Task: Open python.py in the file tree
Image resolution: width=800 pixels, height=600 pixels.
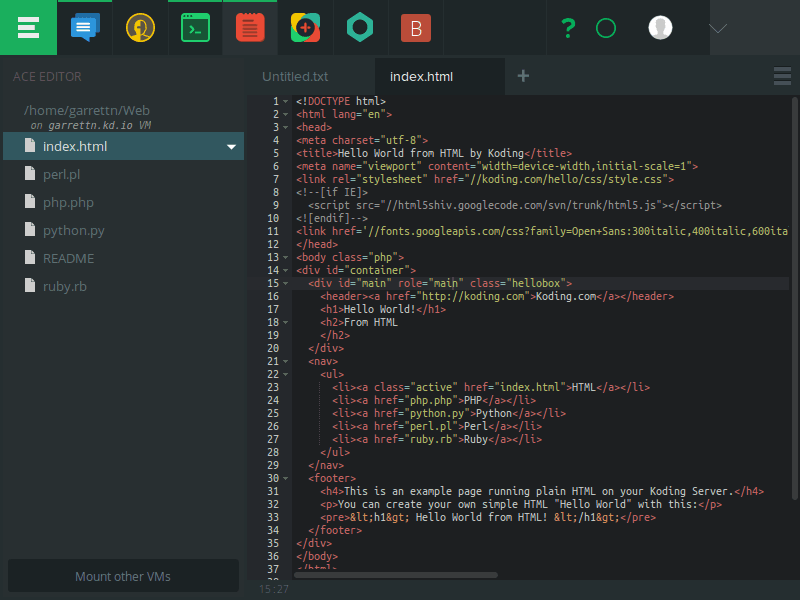Action: point(73,231)
